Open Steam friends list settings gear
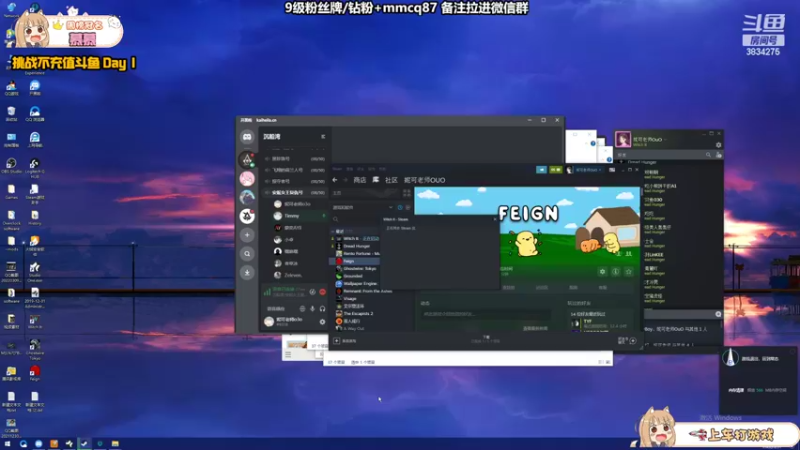The height and width of the screenshot is (450, 800). [x=718, y=145]
